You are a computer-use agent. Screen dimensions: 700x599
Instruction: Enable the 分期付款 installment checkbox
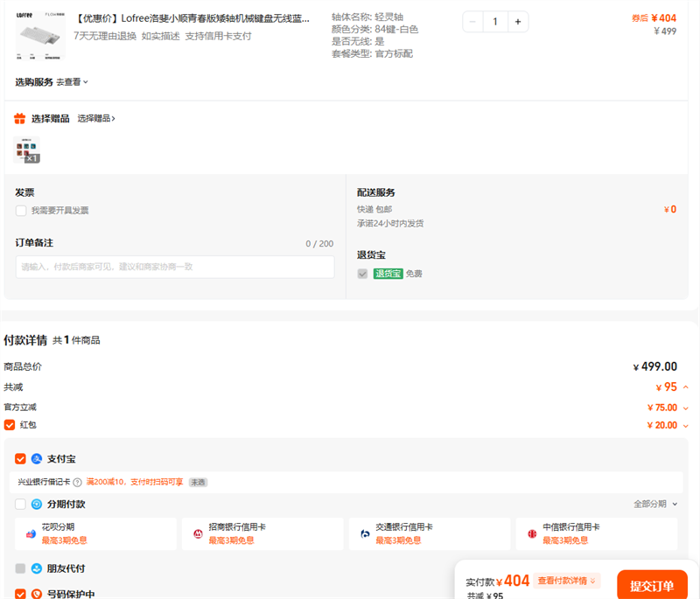pos(20,505)
